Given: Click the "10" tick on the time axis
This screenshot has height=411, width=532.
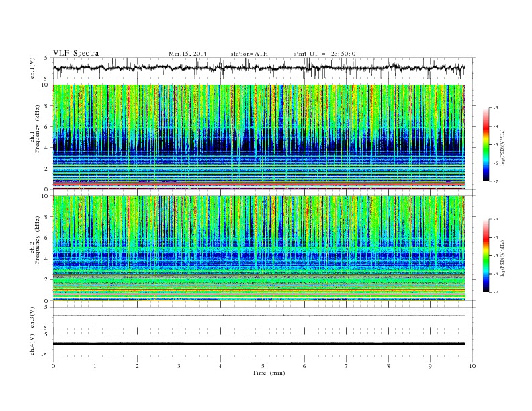Looking at the screenshot, I should pos(472,366).
